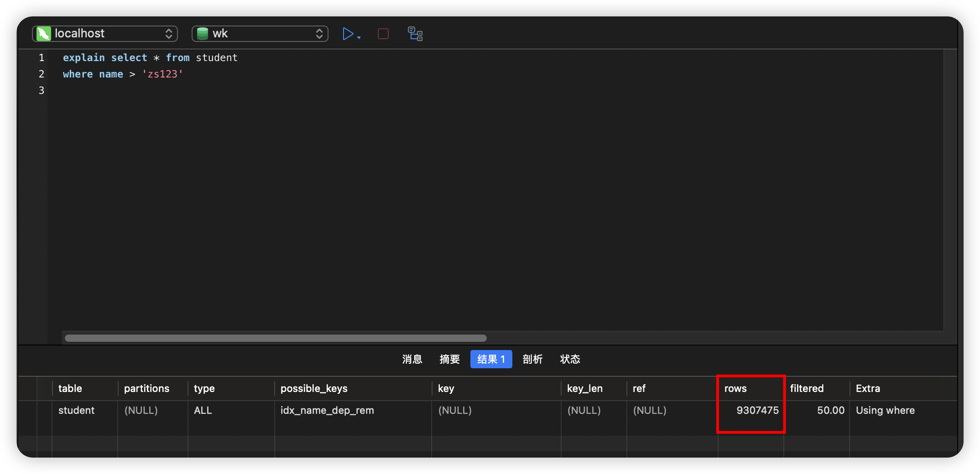Click the key column header

tap(496, 388)
